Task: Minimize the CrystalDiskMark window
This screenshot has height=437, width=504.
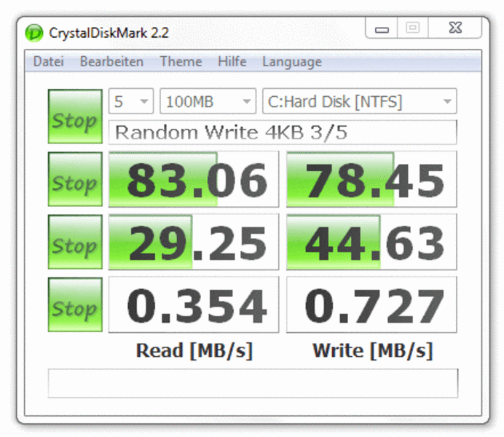Action: (382, 28)
